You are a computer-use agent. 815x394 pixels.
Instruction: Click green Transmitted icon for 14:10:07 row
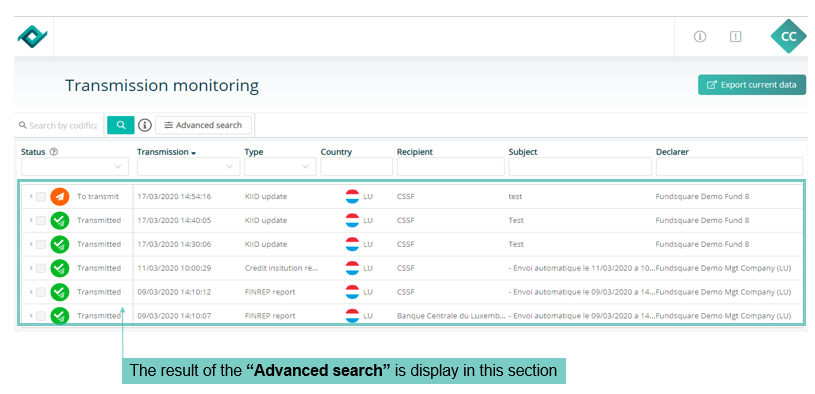(x=60, y=316)
